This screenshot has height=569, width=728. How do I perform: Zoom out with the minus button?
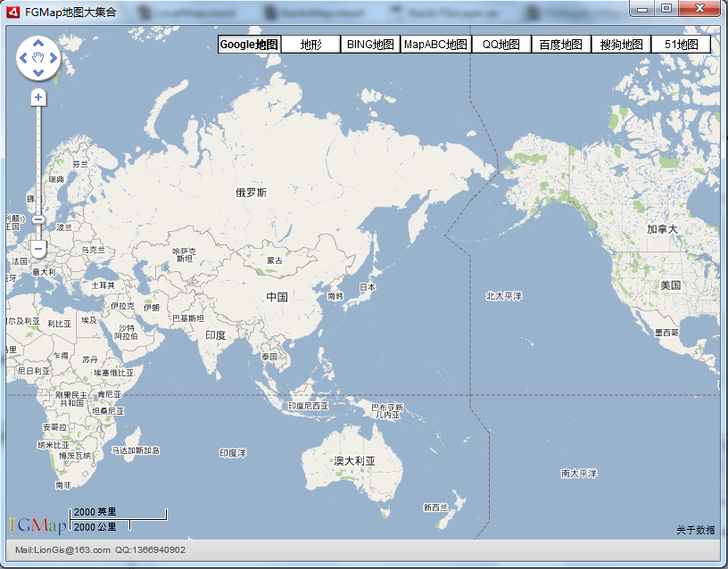pos(38,249)
